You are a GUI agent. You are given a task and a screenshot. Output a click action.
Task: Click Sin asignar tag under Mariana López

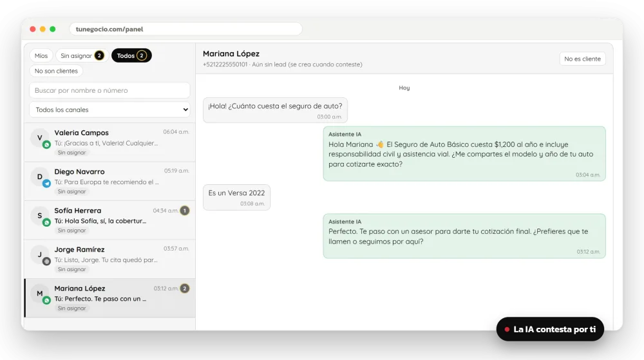[x=72, y=308]
